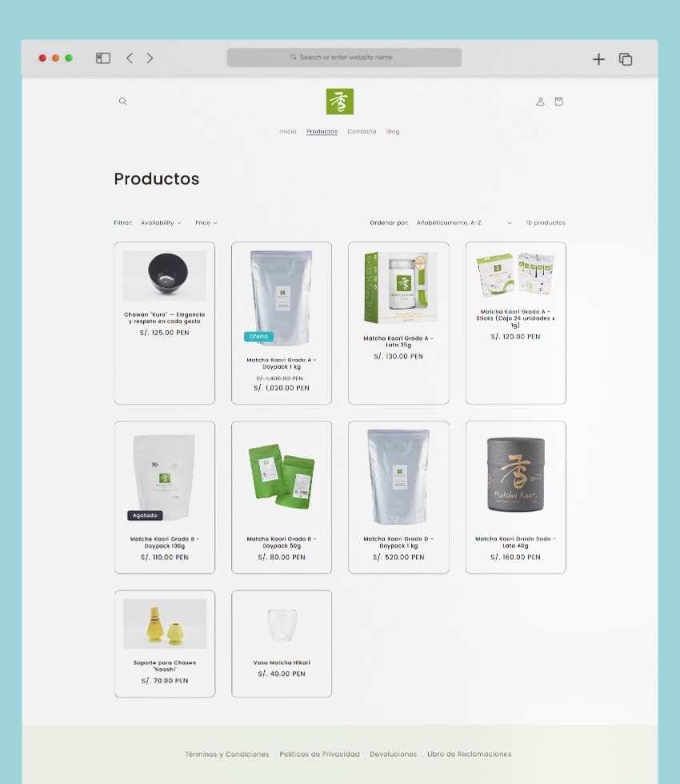Open the Contacto menu item

(x=362, y=132)
